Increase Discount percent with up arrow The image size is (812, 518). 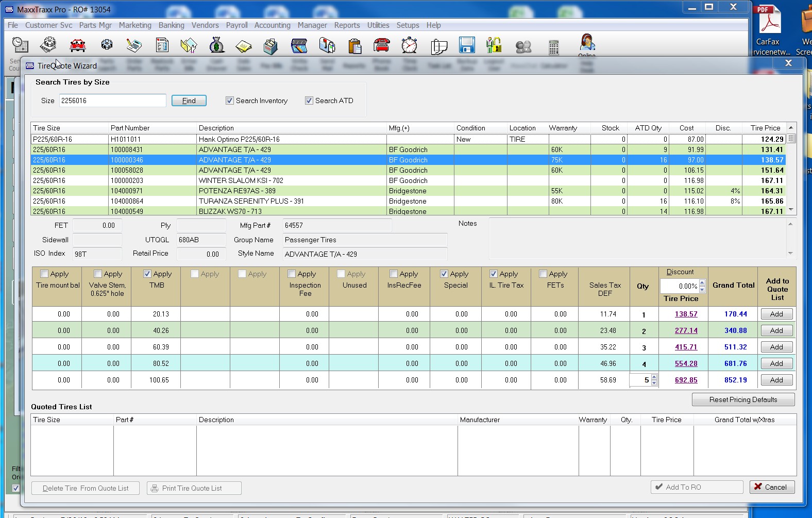pos(702,283)
